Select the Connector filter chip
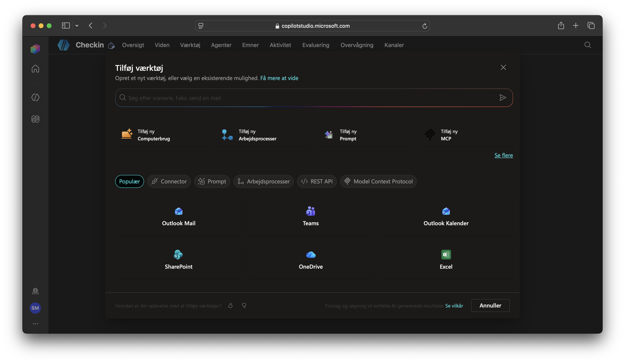625x364 pixels. pos(169,181)
